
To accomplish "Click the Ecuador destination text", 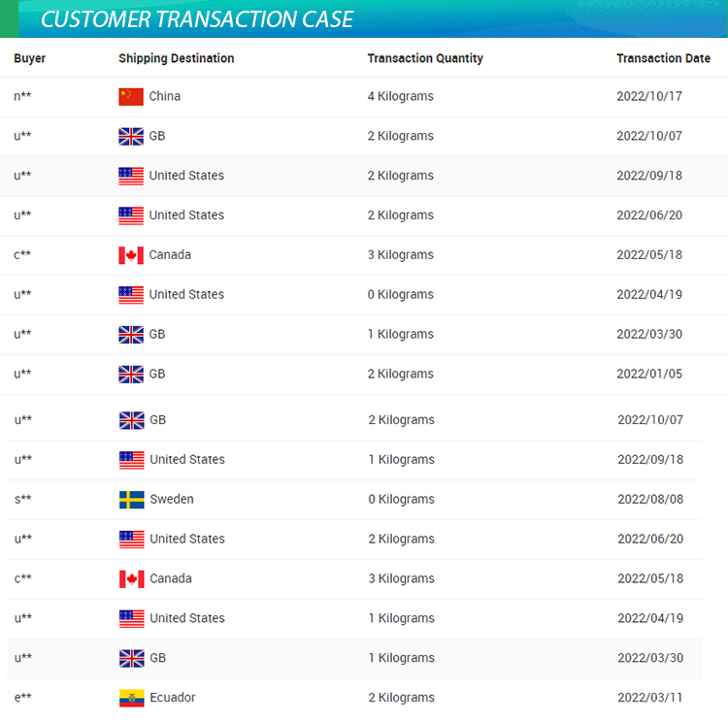I will 173,698.
